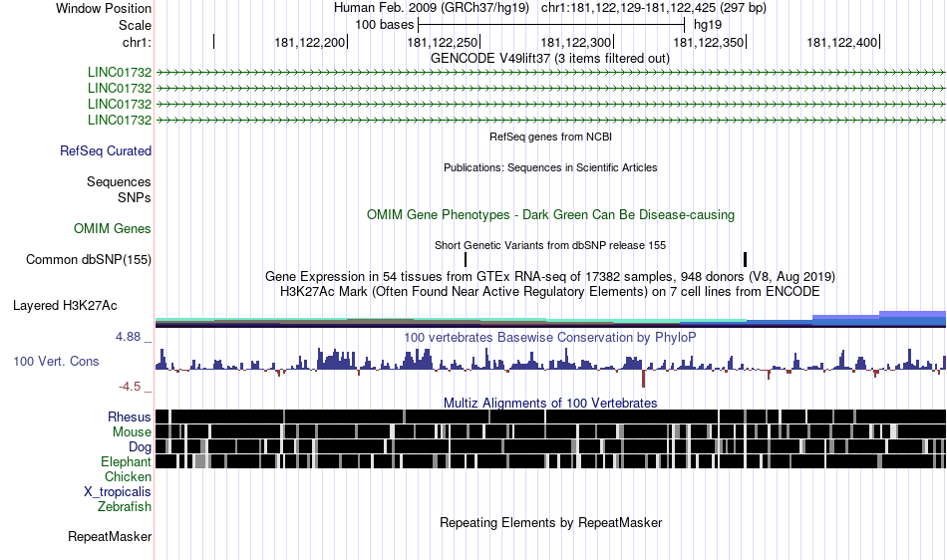Click the Mouse alignment bar
947x560 pixels.
coord(550,431)
